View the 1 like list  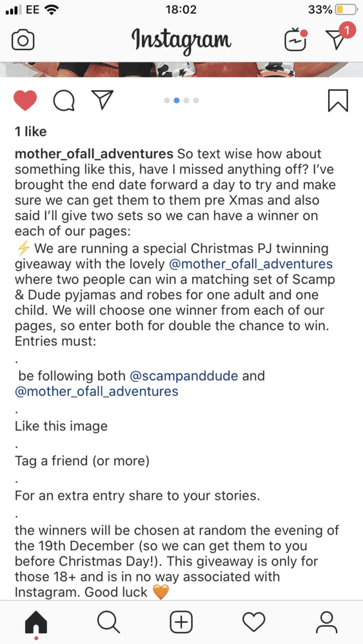point(31,132)
